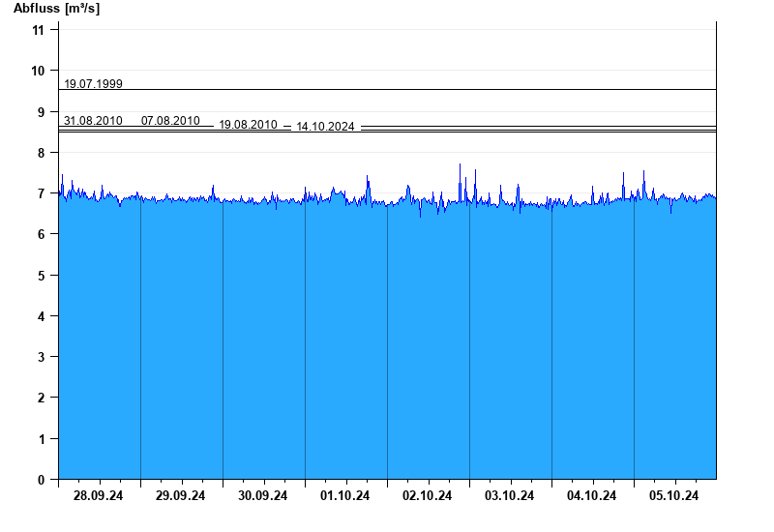Pick the 03.10.24 date label
The image size is (774, 532).
click(510, 496)
